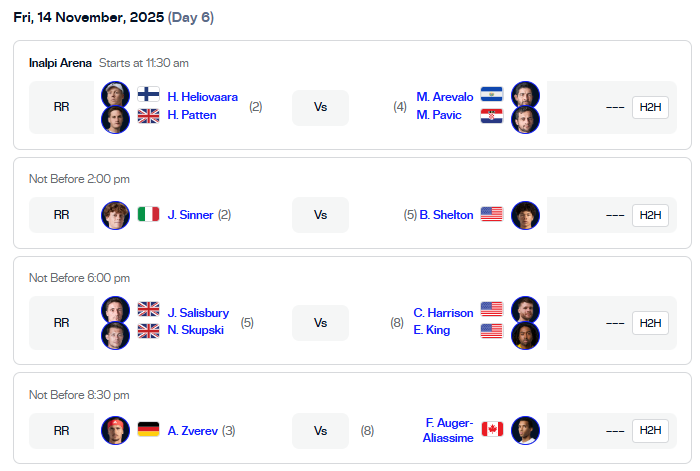The width and height of the screenshot is (700, 471).
Task: Click Croatia flag beside M. Pavic
Action: (491, 115)
